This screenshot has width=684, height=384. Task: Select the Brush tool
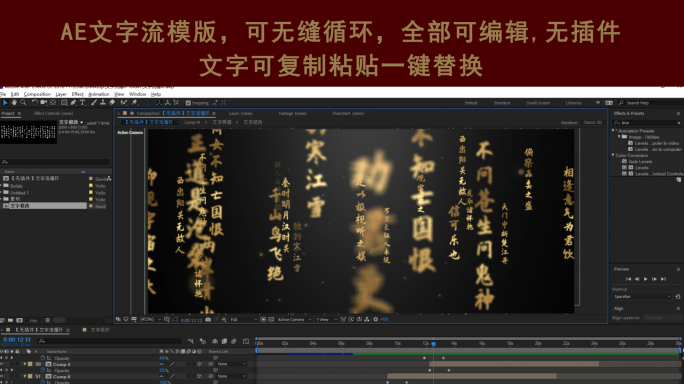pyautogui.click(x=94, y=103)
